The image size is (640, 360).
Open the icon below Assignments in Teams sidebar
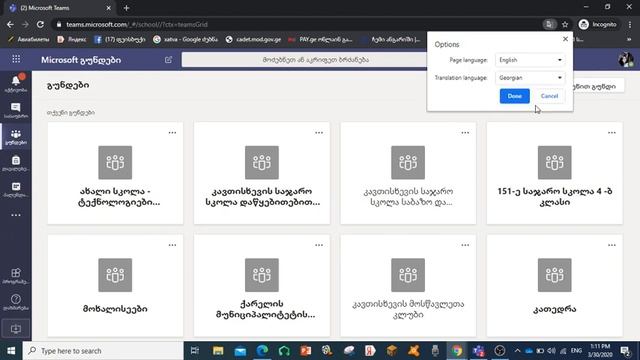16,189
